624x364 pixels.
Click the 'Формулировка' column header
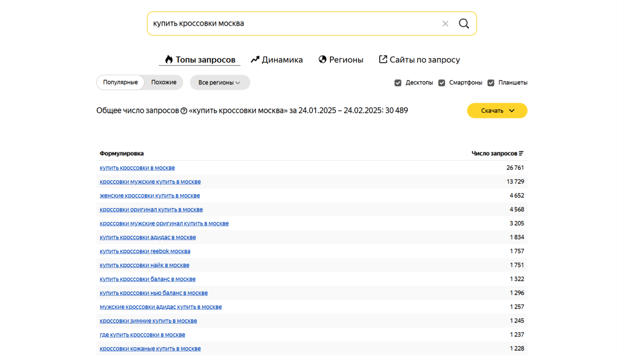click(121, 153)
